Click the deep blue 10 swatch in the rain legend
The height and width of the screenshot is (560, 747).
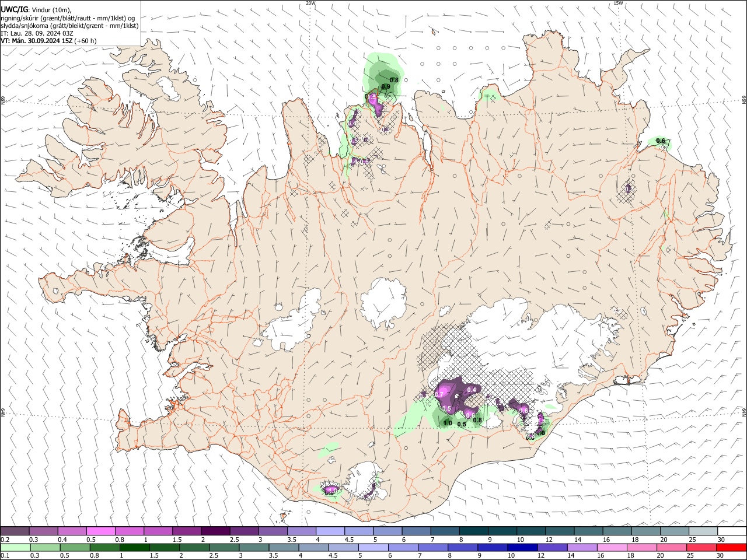(521, 548)
